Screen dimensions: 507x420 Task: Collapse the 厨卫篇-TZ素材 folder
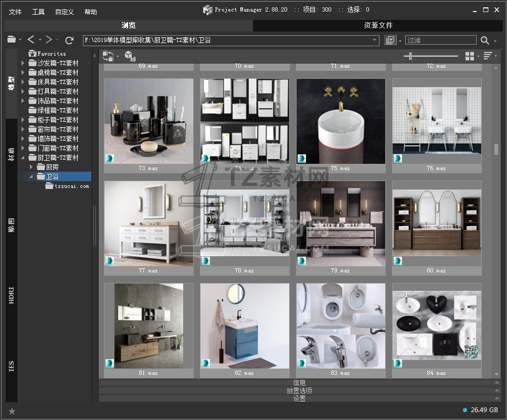pos(23,157)
